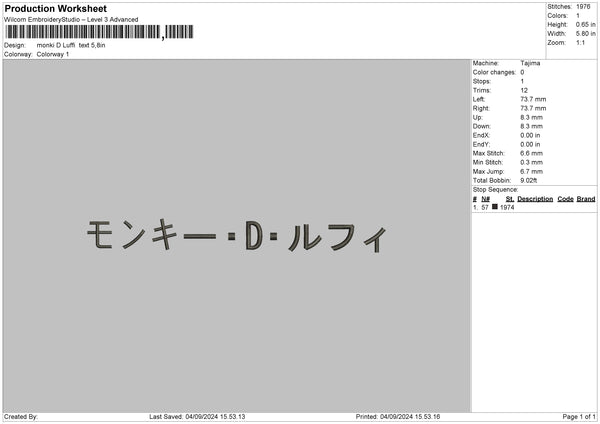This screenshot has width=600, height=424.
Task: Click the Stops row value
Action: point(522,82)
